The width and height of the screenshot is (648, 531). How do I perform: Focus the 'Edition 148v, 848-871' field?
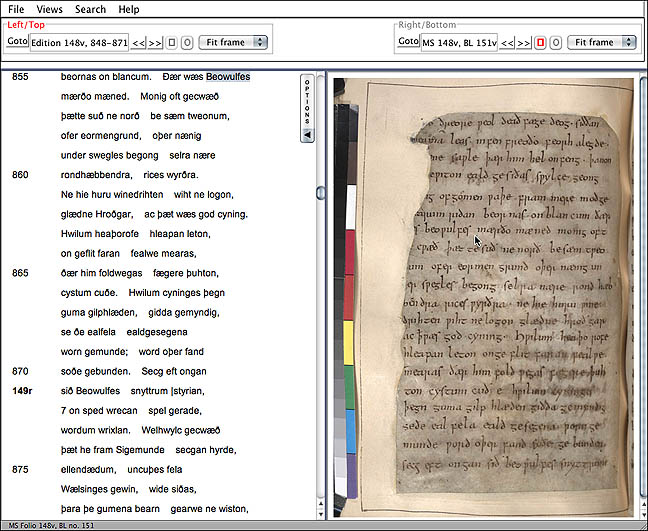tap(79, 43)
